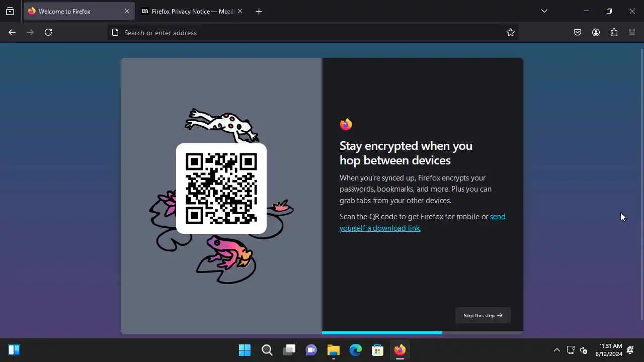This screenshot has height=362, width=644.
Task: Click the onboarding progress bar
Action: 422,332
